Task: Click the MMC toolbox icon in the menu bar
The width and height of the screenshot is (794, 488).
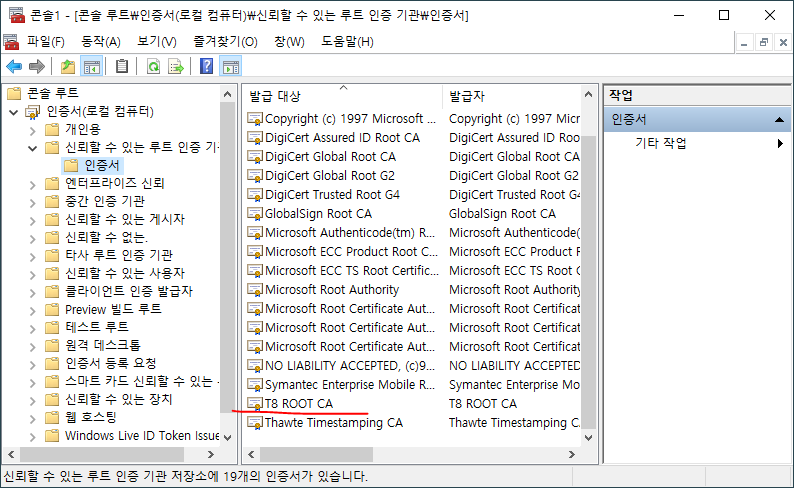Action: [11, 42]
